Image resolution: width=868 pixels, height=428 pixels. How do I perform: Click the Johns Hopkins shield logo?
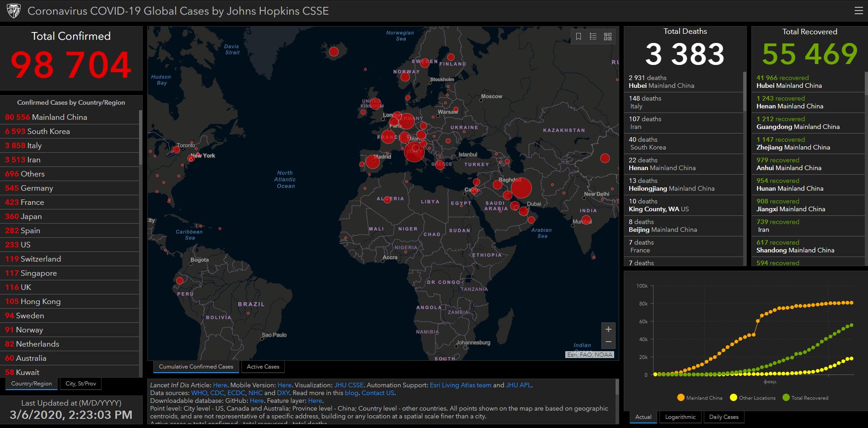[14, 11]
